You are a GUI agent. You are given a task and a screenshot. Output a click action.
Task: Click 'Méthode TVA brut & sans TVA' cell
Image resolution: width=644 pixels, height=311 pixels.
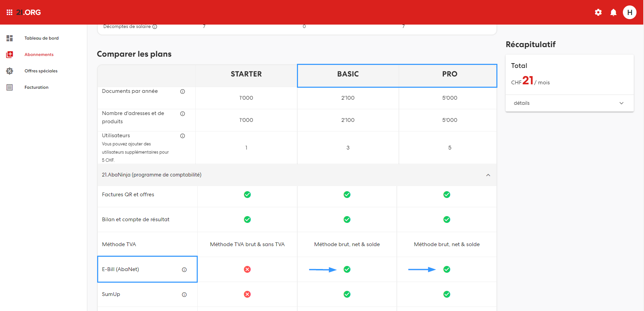tap(248, 244)
